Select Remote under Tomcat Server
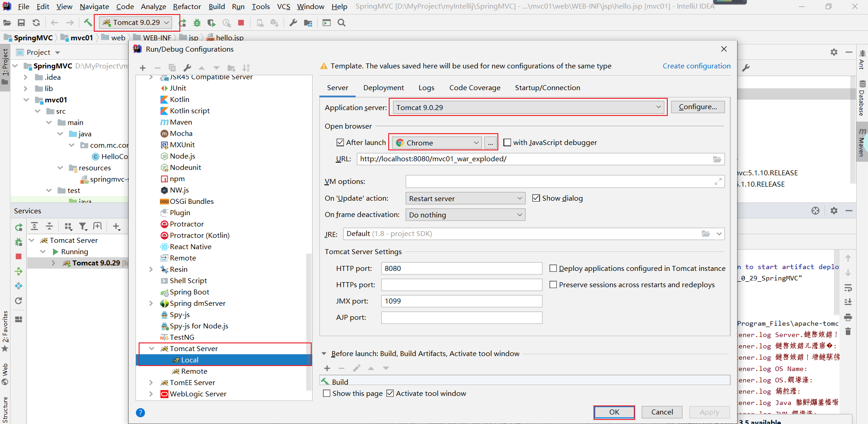 click(194, 371)
